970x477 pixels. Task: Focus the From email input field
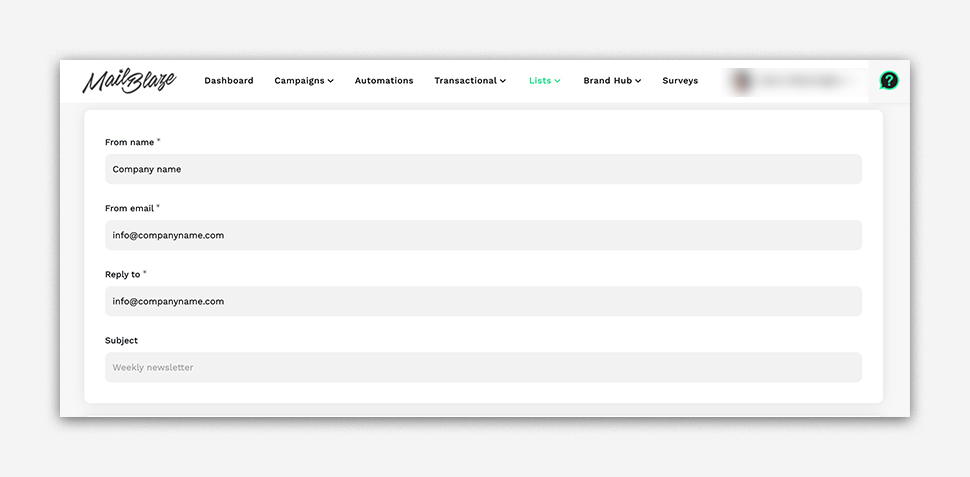point(483,235)
